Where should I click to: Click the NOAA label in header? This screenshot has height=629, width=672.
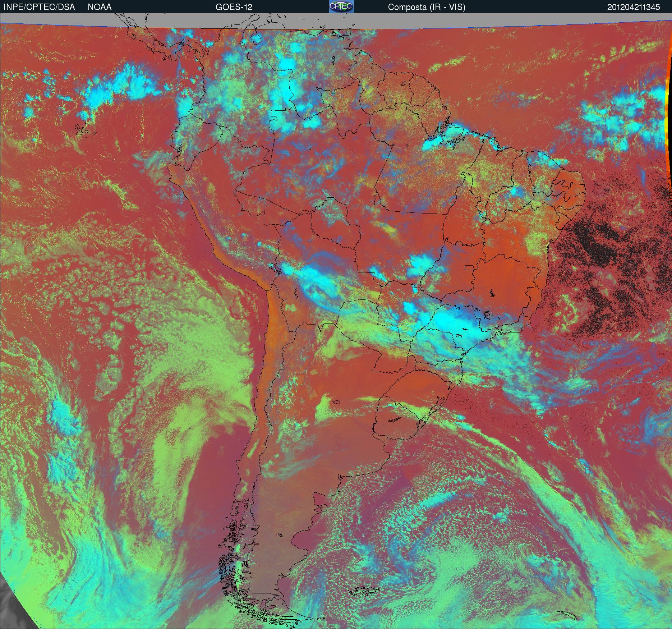100,7
